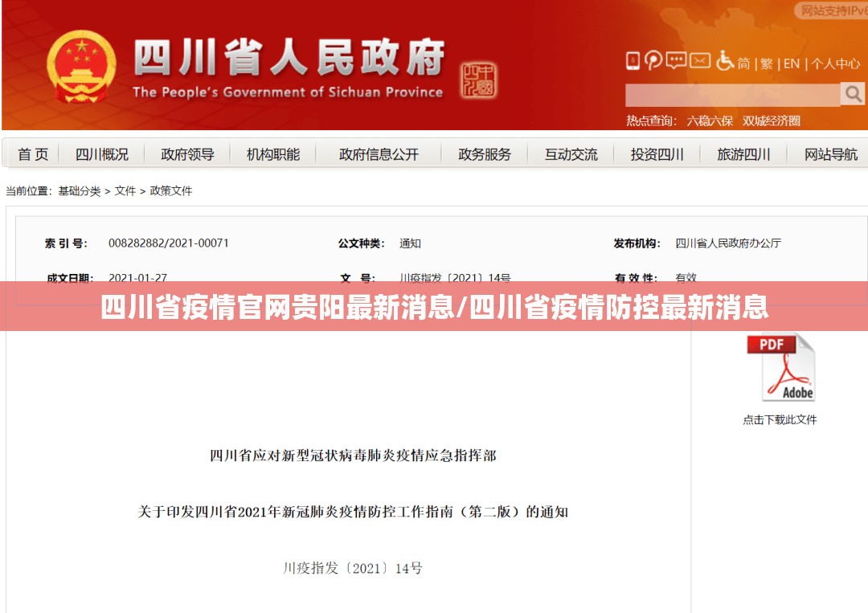Click the red seal stamp beside title

click(478, 80)
